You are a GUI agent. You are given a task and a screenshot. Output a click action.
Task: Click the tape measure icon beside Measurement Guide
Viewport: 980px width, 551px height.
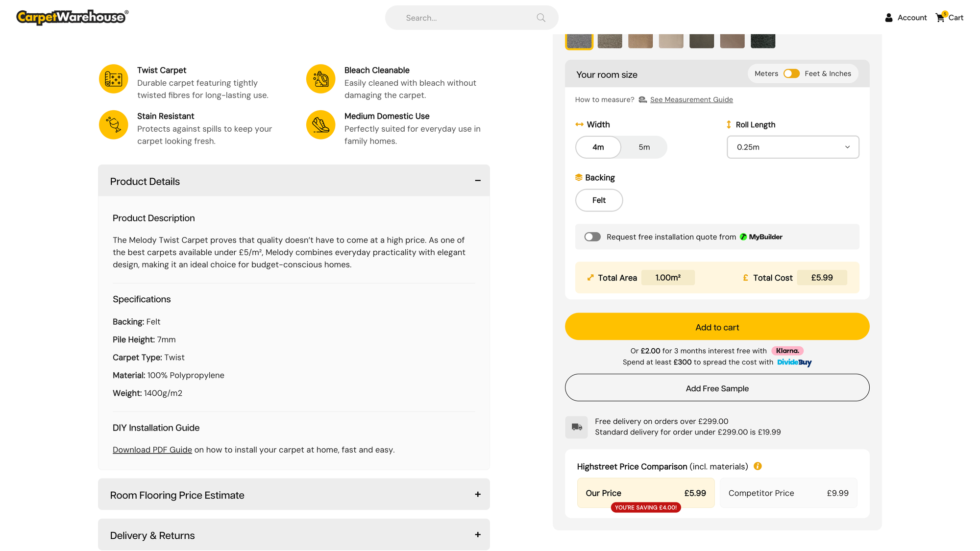(642, 100)
